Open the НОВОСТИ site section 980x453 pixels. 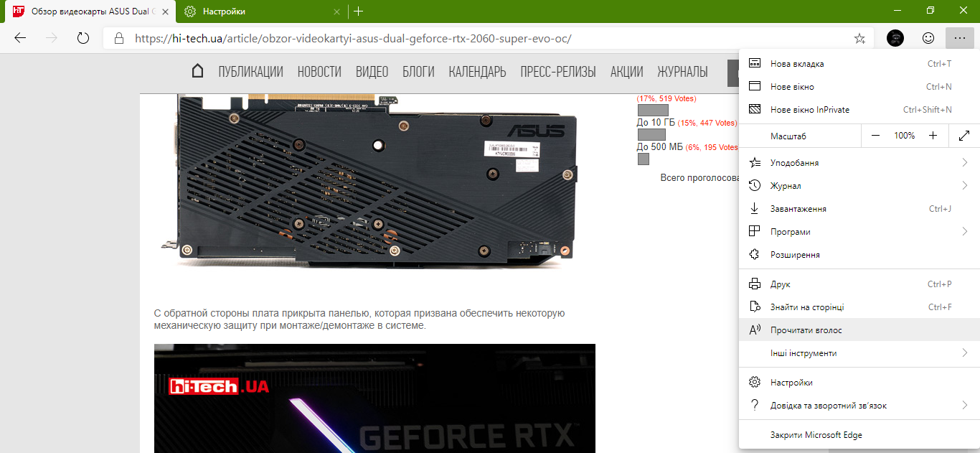coord(319,72)
